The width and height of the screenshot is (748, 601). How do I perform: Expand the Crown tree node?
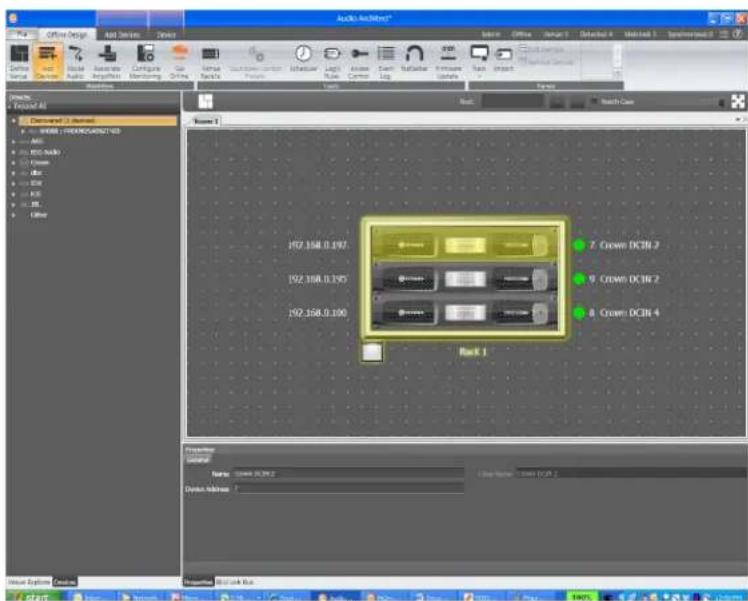pyautogui.click(x=13, y=163)
